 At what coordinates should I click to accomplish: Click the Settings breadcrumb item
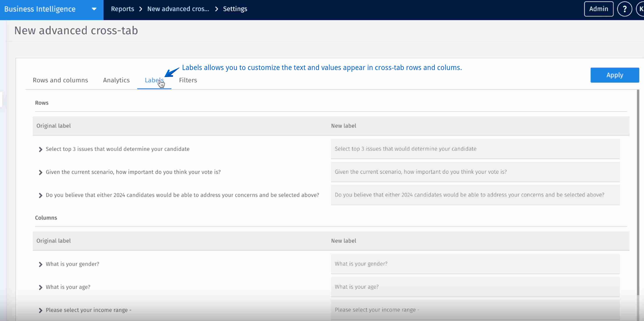(235, 9)
